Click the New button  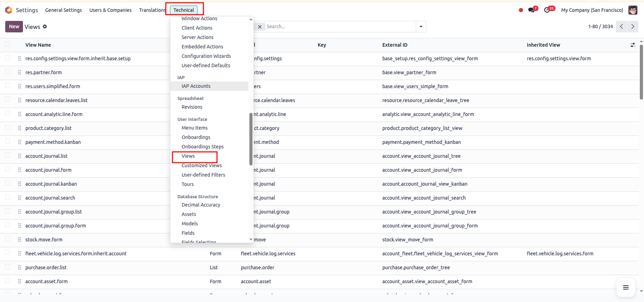pos(14,26)
